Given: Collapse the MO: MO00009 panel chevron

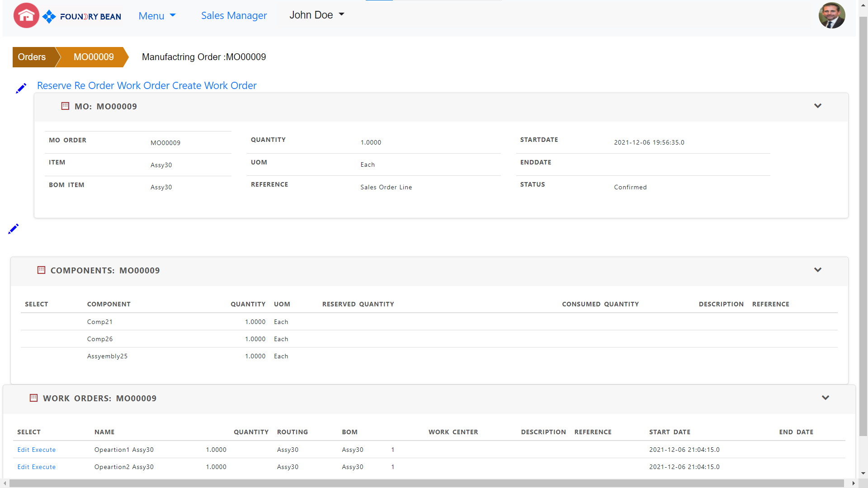Looking at the screenshot, I should (x=818, y=106).
